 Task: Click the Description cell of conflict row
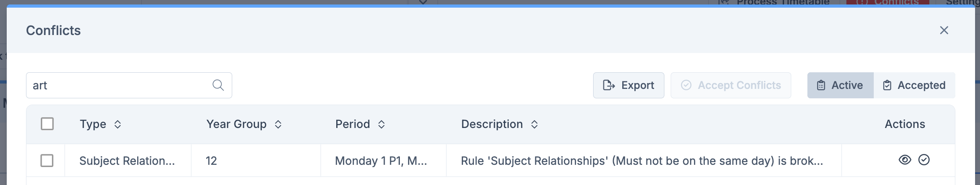[x=642, y=161]
